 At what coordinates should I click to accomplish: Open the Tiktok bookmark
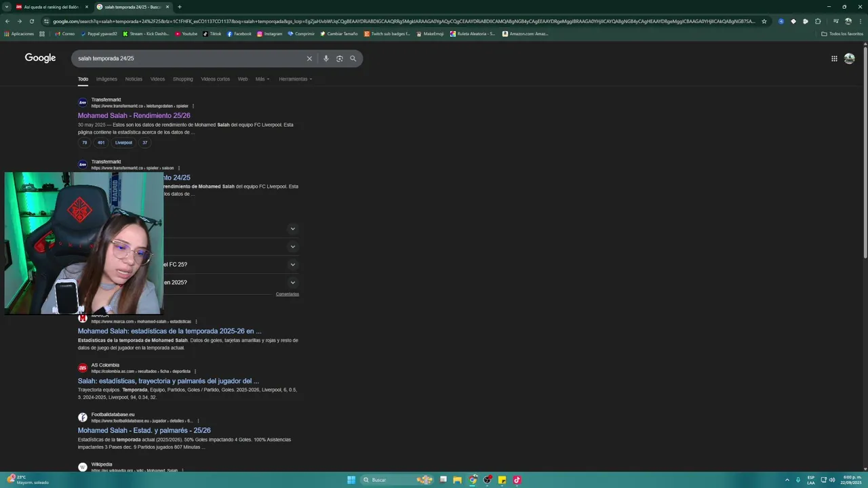click(212, 34)
